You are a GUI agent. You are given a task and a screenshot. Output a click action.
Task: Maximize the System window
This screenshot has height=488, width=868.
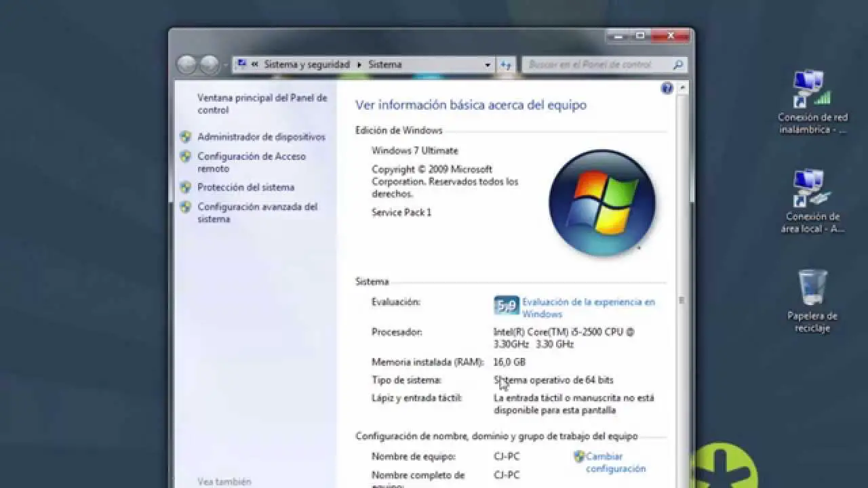639,35
